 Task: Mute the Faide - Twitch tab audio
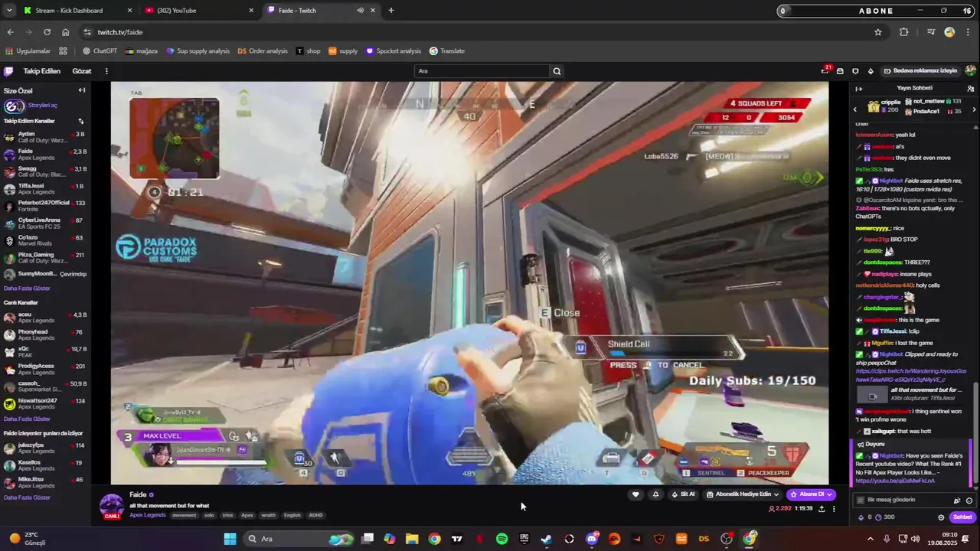[360, 11]
